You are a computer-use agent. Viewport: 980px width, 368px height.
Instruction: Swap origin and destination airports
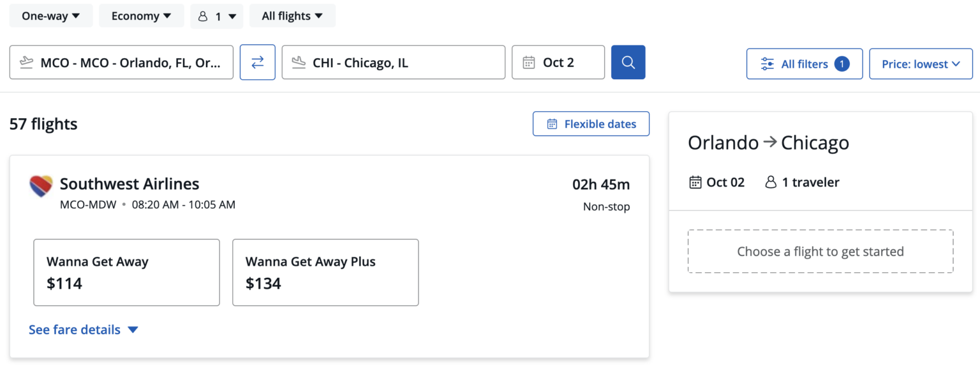(257, 62)
